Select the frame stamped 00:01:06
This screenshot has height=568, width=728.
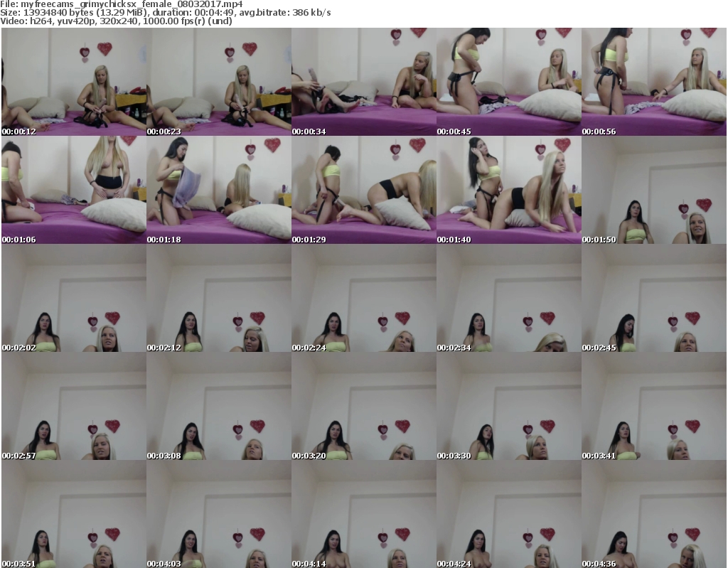coord(74,190)
